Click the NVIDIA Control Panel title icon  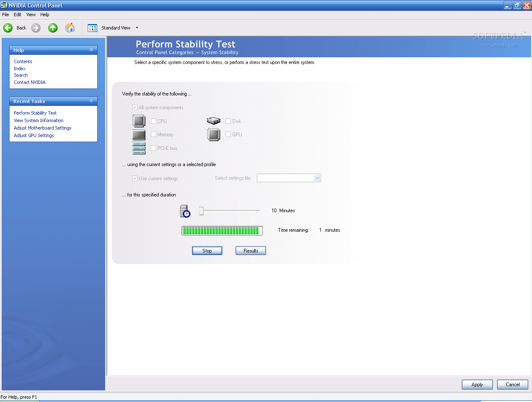4,5
